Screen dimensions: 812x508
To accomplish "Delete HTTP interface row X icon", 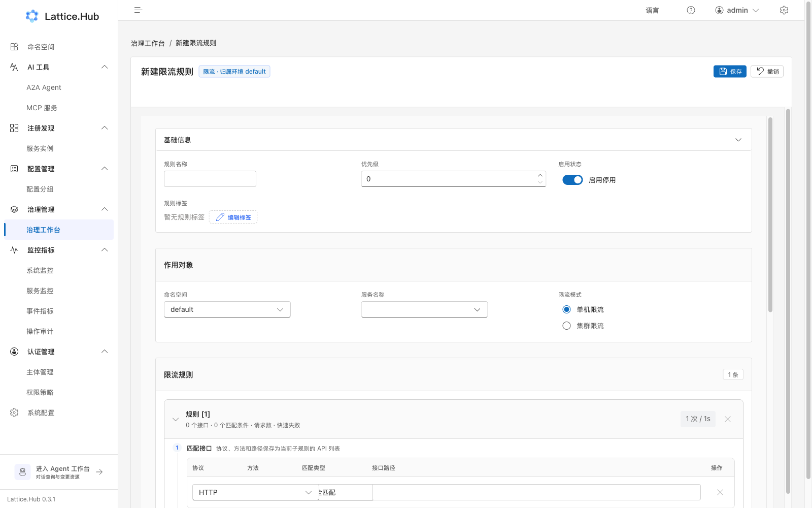I will point(720,492).
